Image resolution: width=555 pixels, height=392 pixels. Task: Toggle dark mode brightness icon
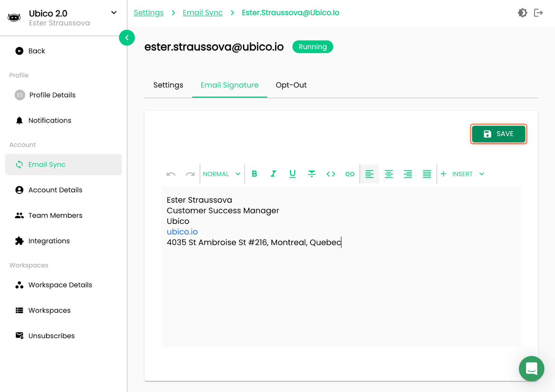[522, 13]
